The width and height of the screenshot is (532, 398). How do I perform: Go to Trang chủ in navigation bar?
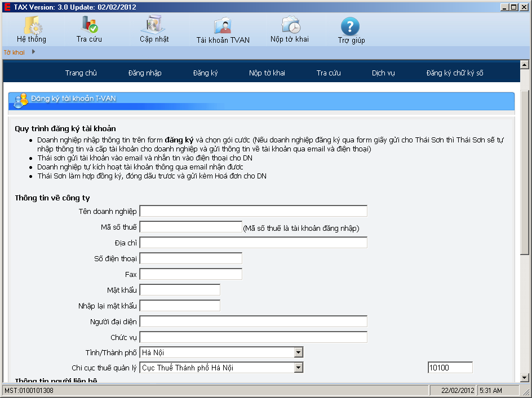(x=81, y=73)
